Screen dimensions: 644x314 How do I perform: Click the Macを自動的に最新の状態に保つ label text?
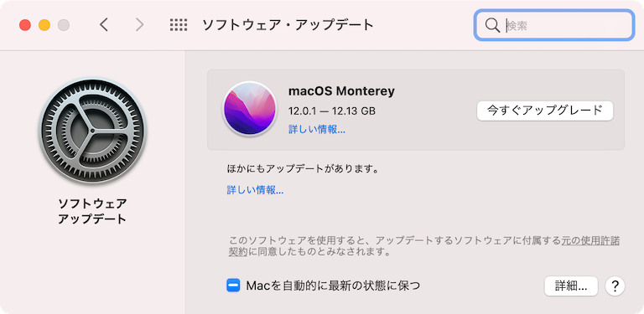pos(333,286)
